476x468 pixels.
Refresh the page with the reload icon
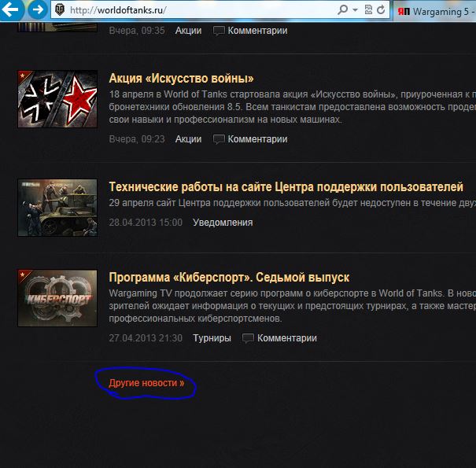click(381, 10)
